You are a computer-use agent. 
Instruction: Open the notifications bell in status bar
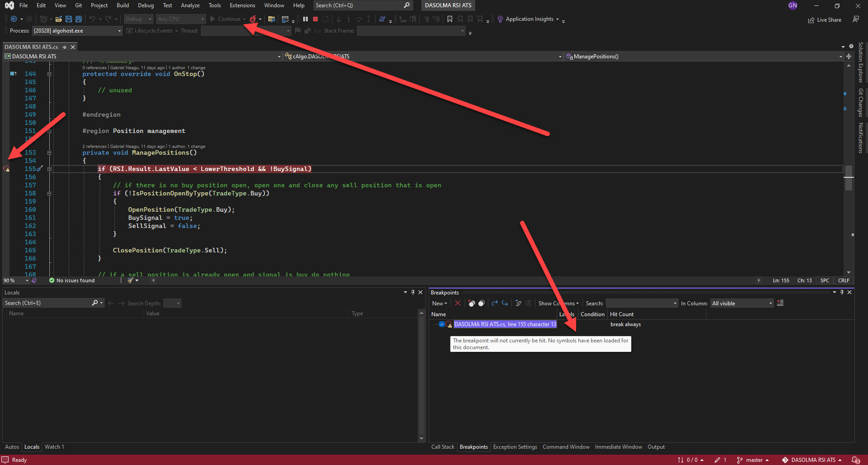855,460
